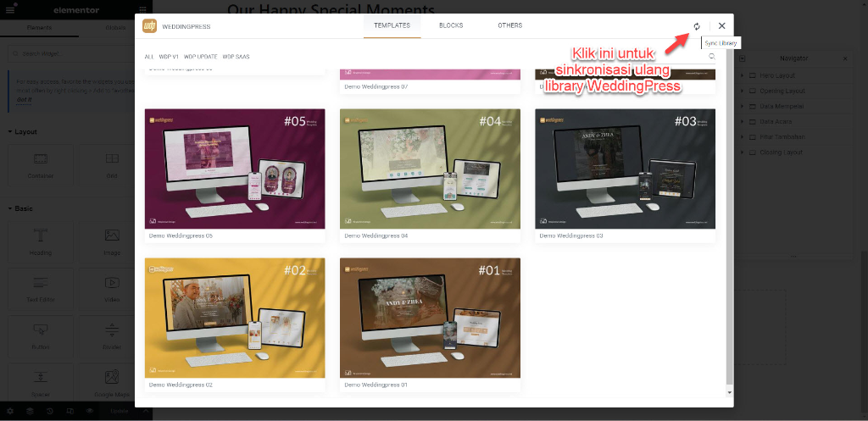868x421 pixels.
Task: Select the Google Maps widget
Action: click(x=112, y=382)
